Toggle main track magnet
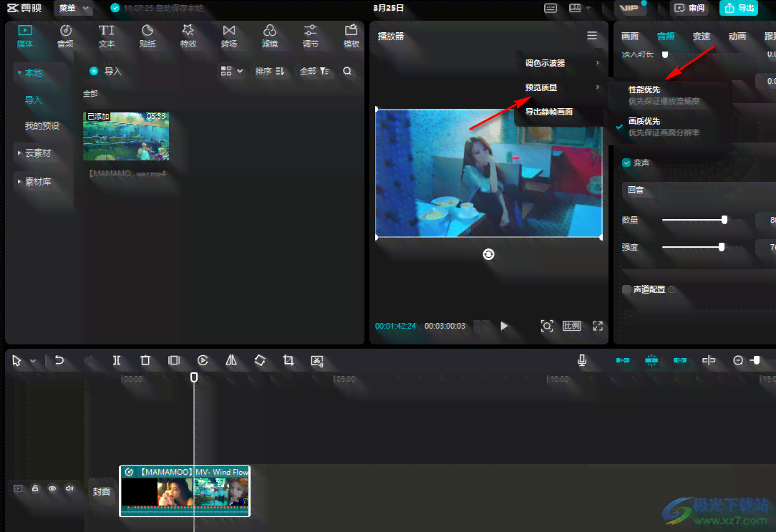The height and width of the screenshot is (532, 776). click(623, 360)
